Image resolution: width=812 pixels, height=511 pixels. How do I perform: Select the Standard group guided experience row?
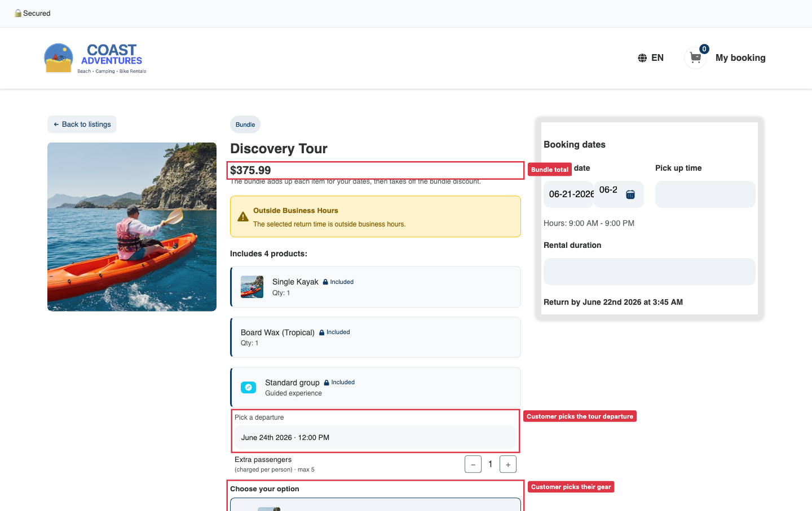point(376,388)
